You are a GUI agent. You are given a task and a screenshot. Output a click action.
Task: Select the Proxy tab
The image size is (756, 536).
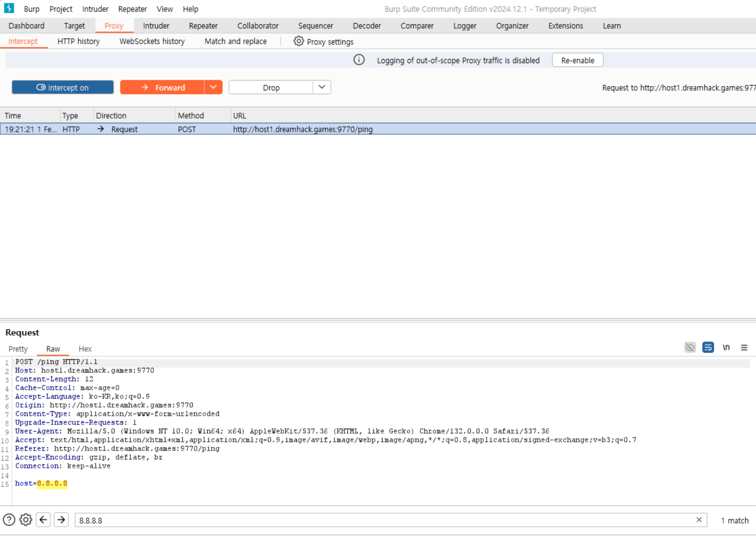point(114,26)
